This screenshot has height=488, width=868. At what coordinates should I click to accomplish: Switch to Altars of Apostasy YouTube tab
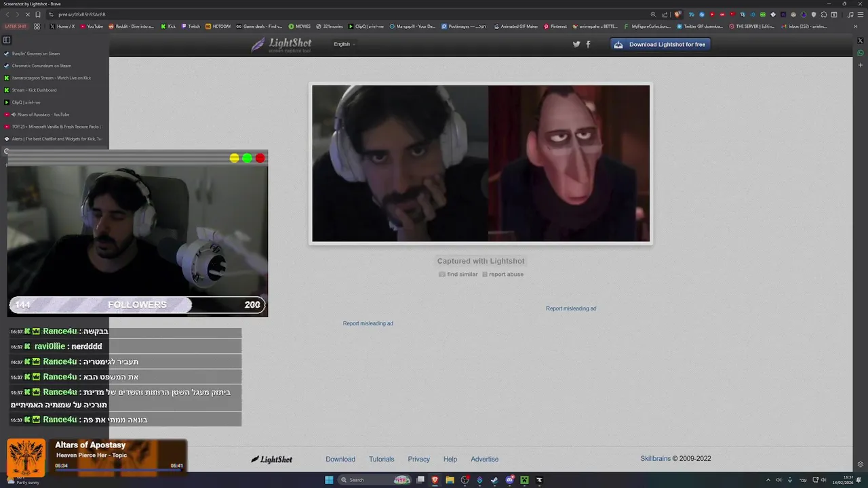[x=54, y=115]
